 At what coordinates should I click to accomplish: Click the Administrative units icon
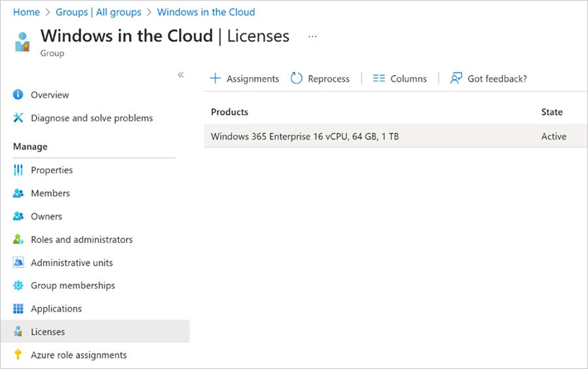(x=18, y=263)
